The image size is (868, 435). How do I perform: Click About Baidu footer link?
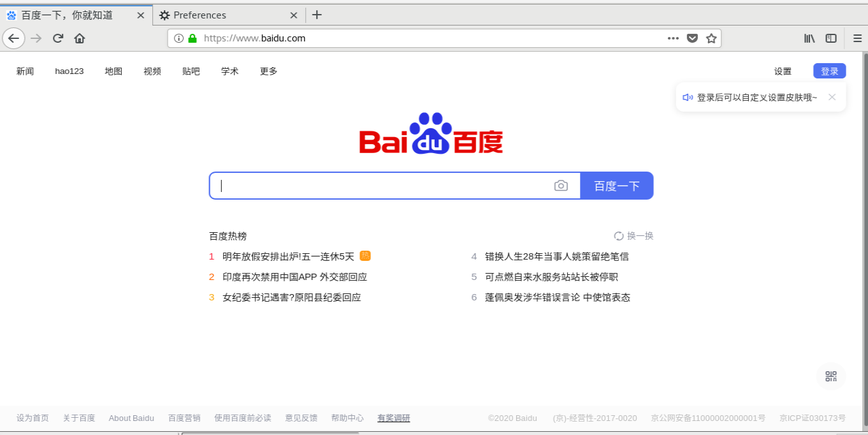point(131,418)
